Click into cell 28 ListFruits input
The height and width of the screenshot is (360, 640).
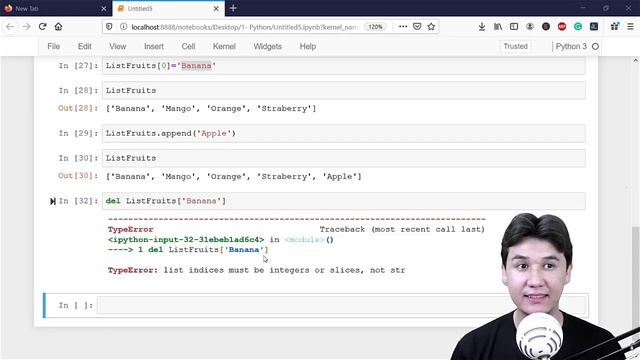(344, 91)
